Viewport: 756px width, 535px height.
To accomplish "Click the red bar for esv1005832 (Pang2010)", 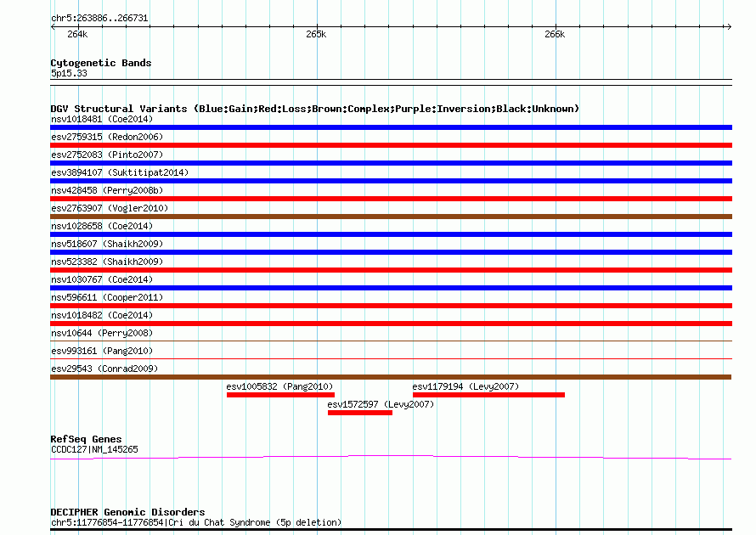I will pyautogui.click(x=280, y=395).
